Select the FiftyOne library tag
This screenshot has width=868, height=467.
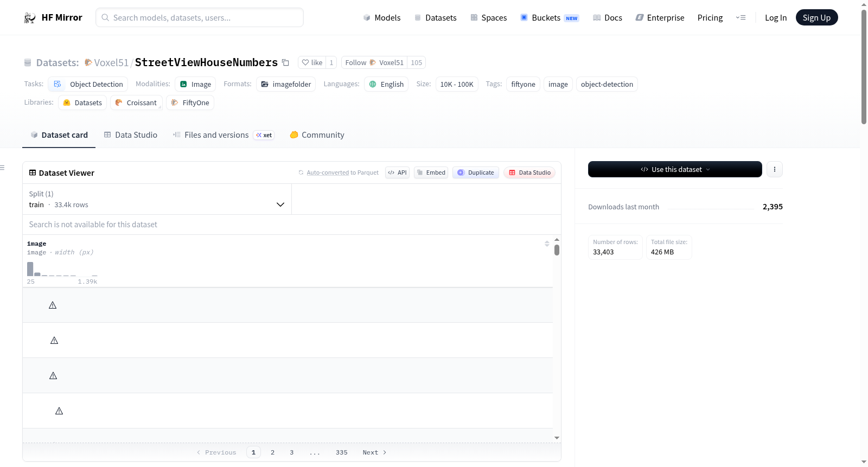click(x=190, y=103)
